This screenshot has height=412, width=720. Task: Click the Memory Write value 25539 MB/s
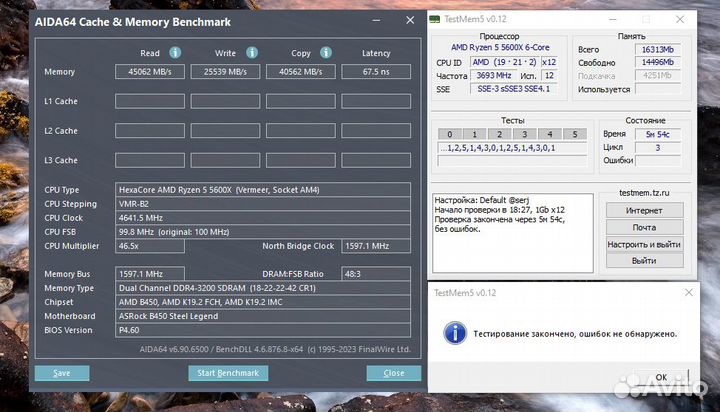coord(225,72)
